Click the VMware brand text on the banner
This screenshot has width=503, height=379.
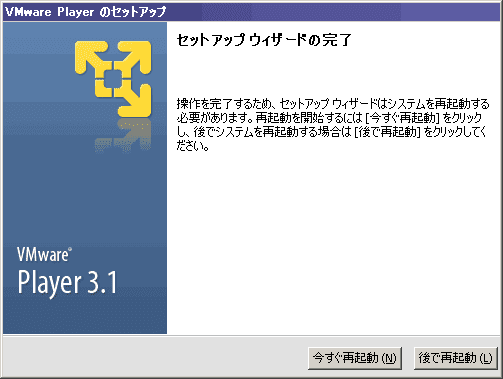coord(42,255)
